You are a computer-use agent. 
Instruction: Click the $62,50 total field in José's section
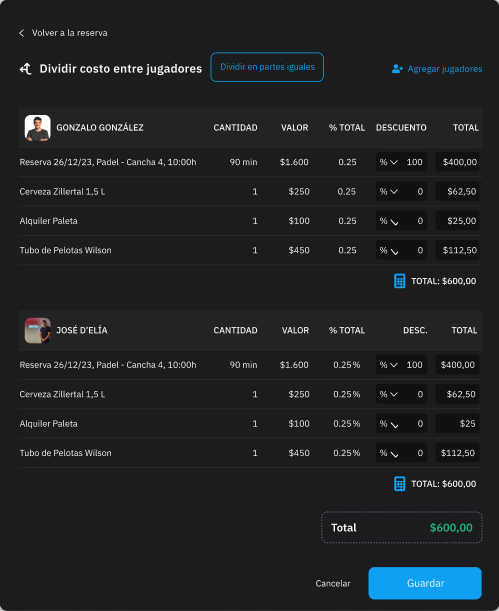(x=457, y=394)
